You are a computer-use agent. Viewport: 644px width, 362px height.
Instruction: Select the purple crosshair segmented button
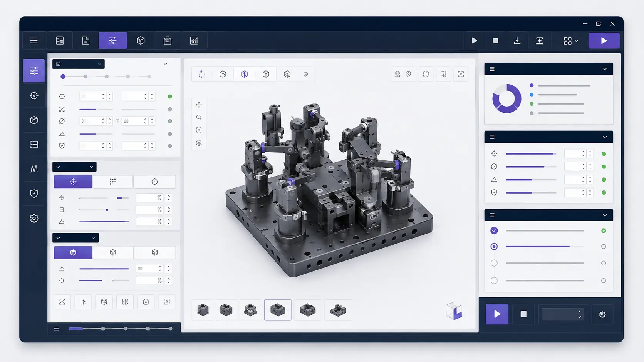[x=73, y=182]
